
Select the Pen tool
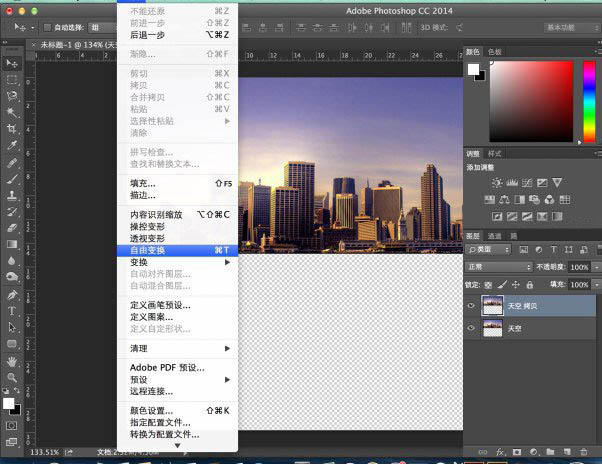click(12, 295)
